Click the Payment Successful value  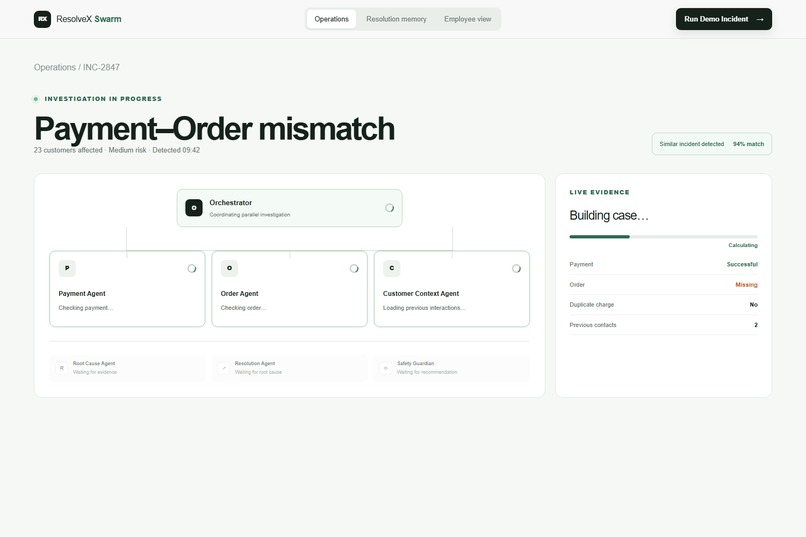point(742,264)
